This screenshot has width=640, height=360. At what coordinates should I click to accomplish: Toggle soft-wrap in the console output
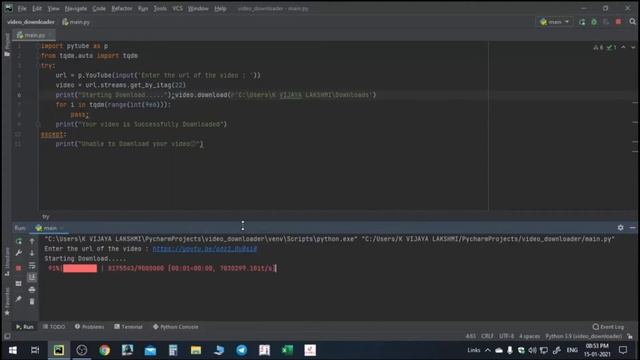[32, 266]
